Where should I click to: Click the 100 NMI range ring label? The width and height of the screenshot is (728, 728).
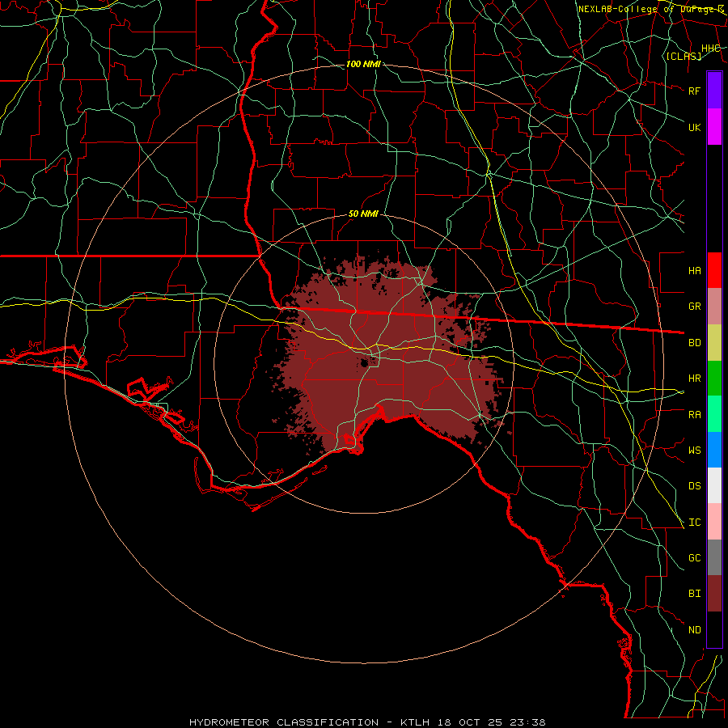click(363, 64)
